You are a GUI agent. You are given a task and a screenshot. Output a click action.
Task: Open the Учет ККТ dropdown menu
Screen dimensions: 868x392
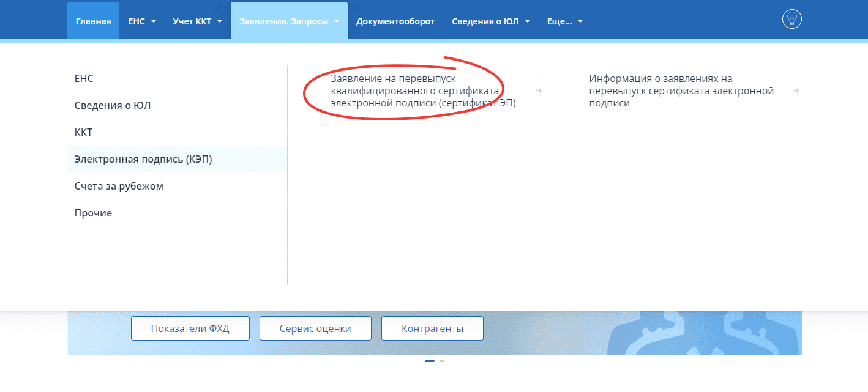pyautogui.click(x=197, y=21)
